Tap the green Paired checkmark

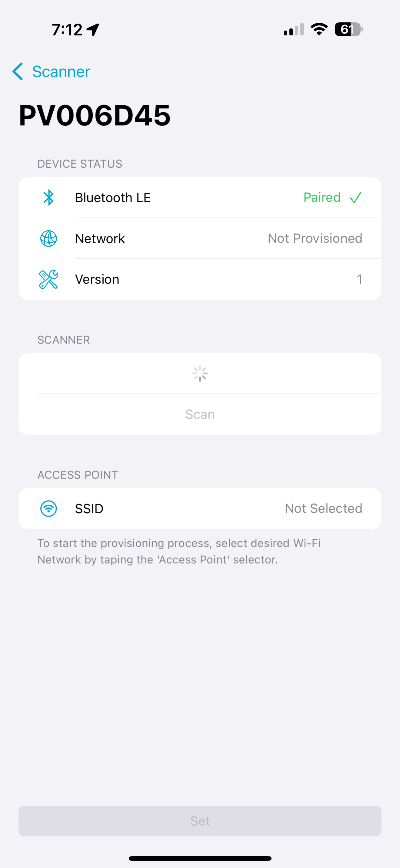(x=356, y=197)
